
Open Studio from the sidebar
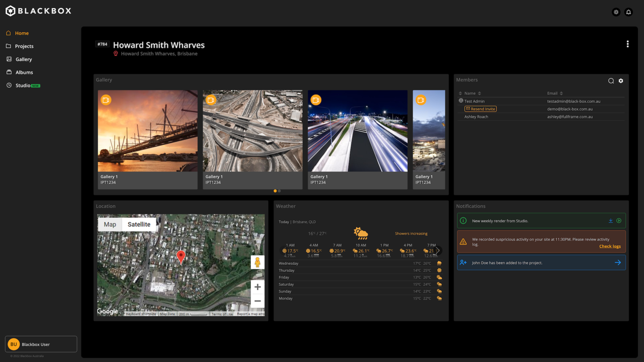tap(23, 85)
